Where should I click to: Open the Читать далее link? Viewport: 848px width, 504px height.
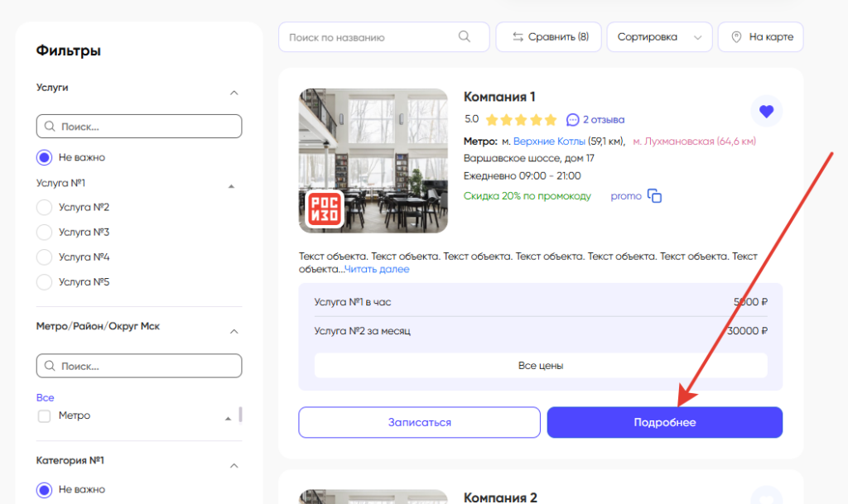point(377,269)
